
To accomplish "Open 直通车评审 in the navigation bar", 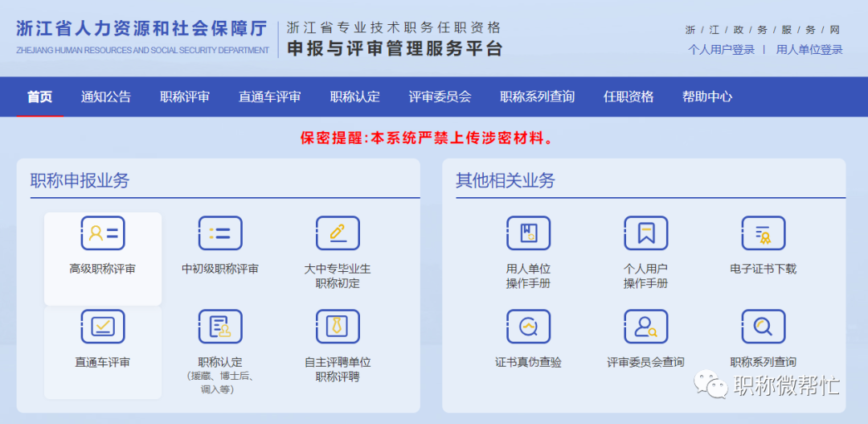I will click(269, 97).
